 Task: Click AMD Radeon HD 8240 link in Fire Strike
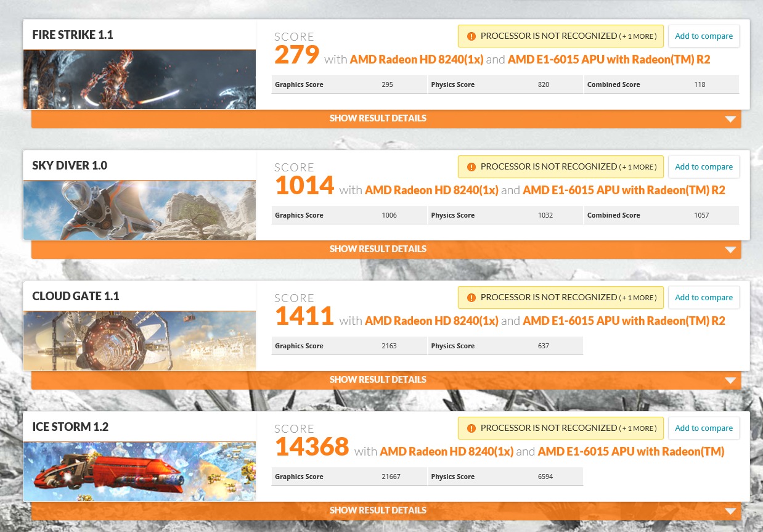click(416, 60)
